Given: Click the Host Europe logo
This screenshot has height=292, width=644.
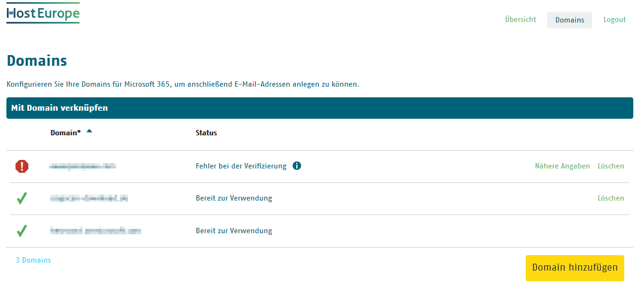Looking at the screenshot, I should pos(43,13).
